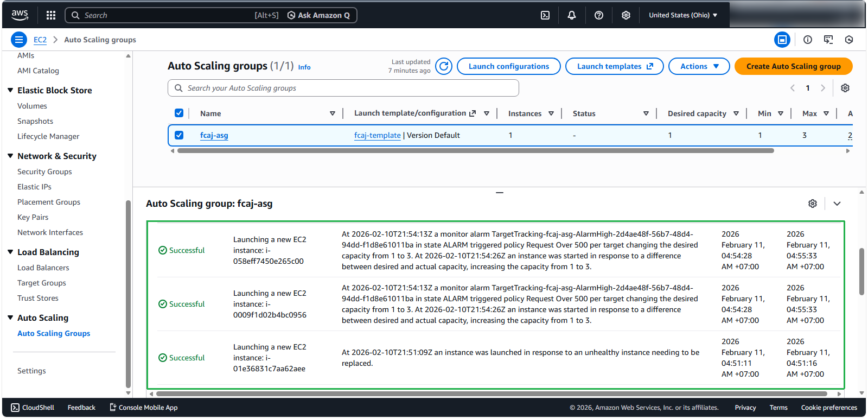Open split panel preferences gear for fcaj-asg
This screenshot has height=419, width=868.
click(x=813, y=204)
